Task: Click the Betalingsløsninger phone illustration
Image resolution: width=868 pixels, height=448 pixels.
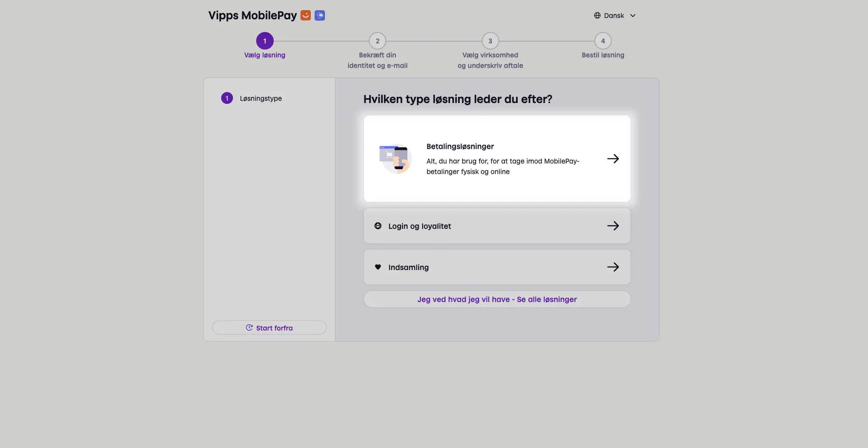Action: tap(395, 159)
